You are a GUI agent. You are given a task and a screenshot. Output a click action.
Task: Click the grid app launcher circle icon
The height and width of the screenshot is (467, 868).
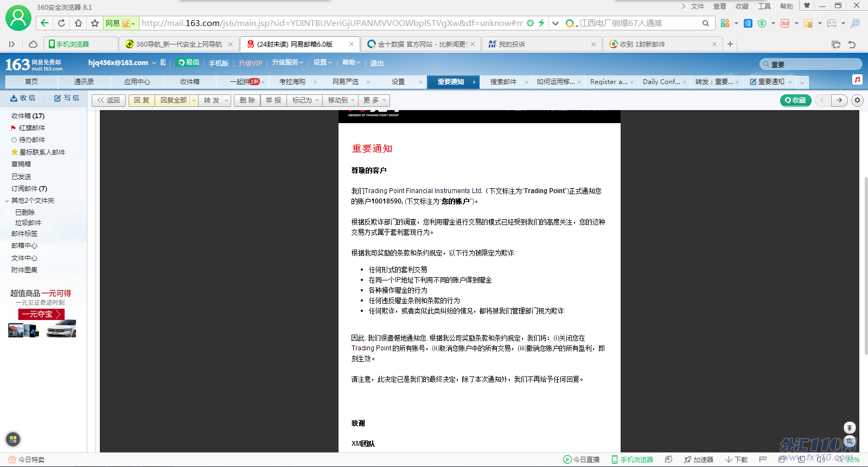click(x=13, y=439)
